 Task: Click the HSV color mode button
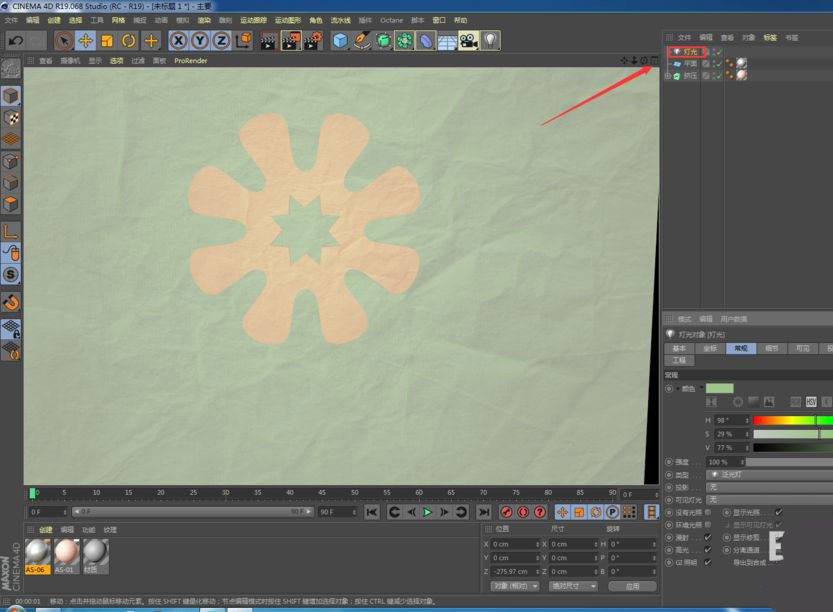tap(811, 402)
